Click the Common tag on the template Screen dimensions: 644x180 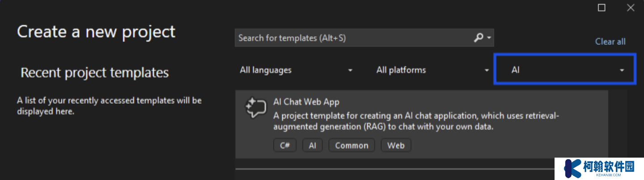(352, 146)
